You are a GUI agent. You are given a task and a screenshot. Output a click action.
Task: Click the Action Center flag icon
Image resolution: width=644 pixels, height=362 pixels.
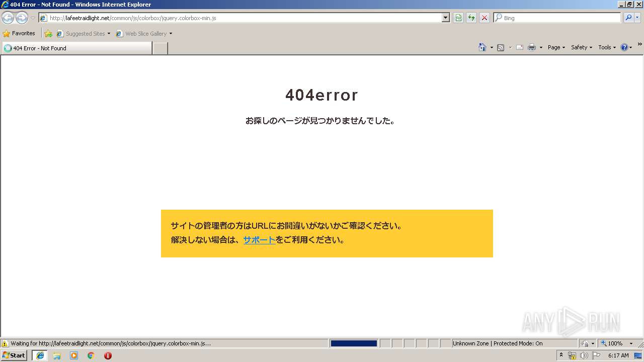click(x=596, y=355)
